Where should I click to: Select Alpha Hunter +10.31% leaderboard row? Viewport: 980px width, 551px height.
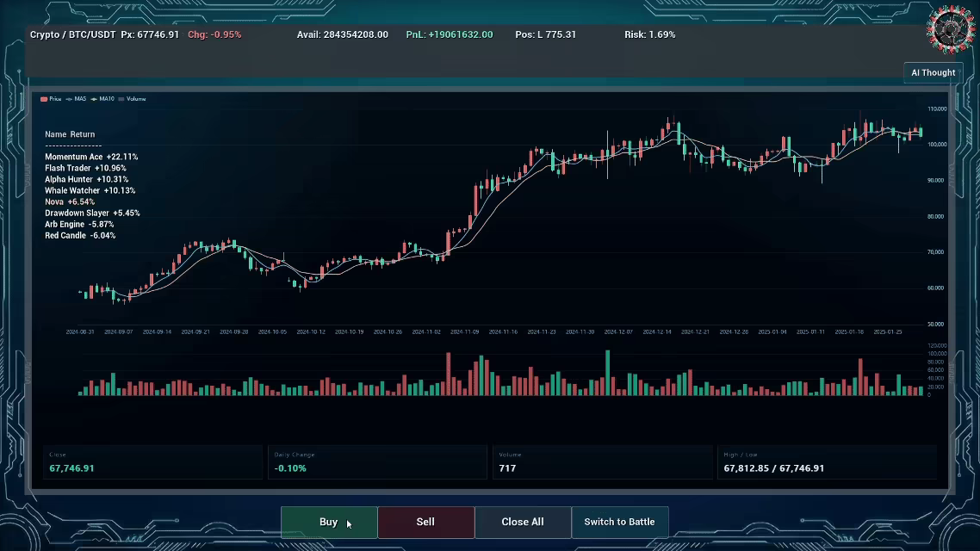click(86, 179)
